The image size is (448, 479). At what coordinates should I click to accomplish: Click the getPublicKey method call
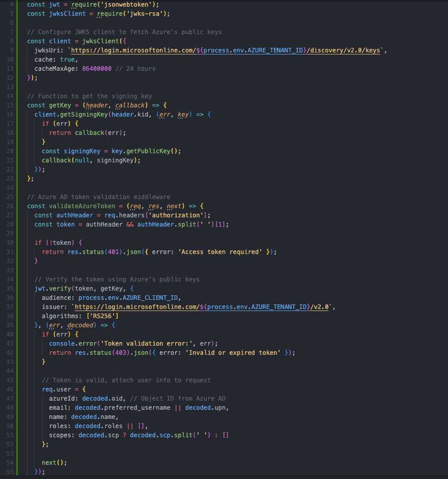(151, 151)
